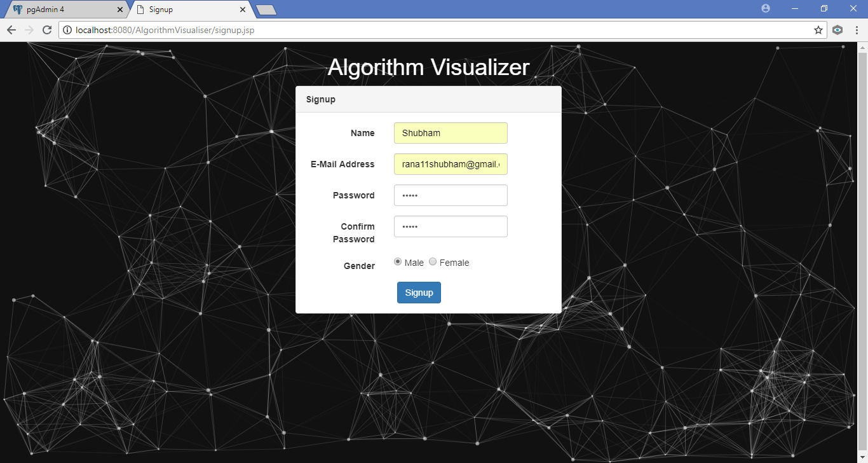Close the Signup tab
This screenshot has height=463, width=868.
pos(242,10)
